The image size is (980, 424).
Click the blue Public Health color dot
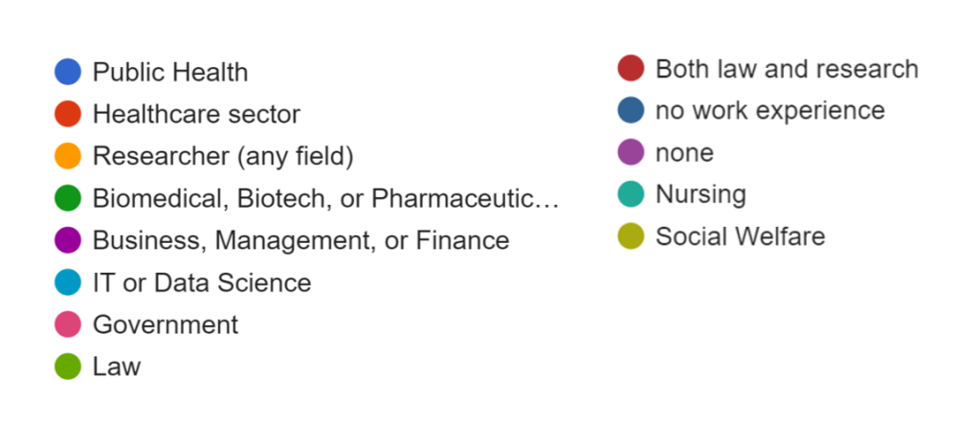click(x=68, y=72)
